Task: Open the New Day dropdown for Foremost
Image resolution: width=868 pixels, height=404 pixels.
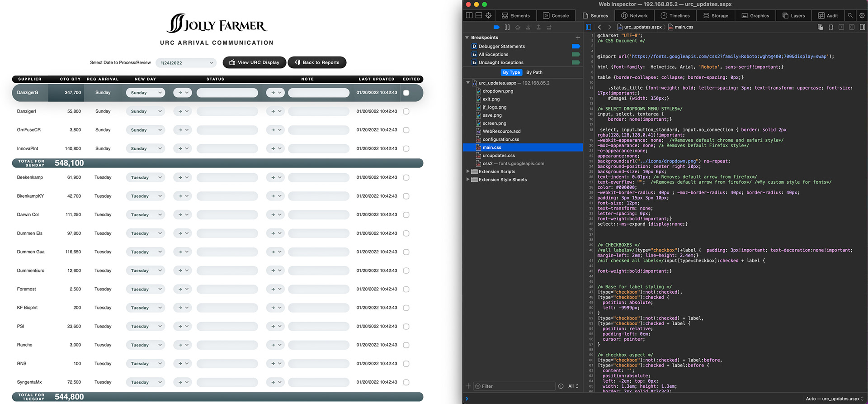Action: (145, 289)
